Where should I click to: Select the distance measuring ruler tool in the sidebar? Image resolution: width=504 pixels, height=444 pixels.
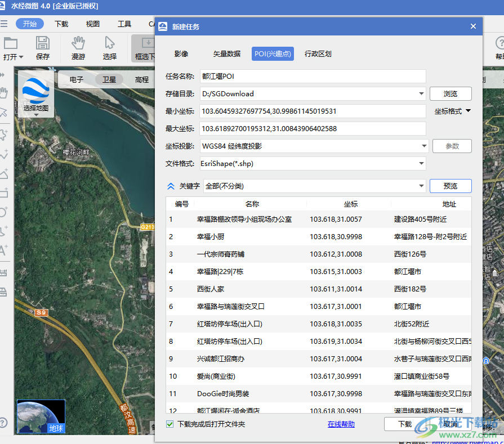click(3, 273)
